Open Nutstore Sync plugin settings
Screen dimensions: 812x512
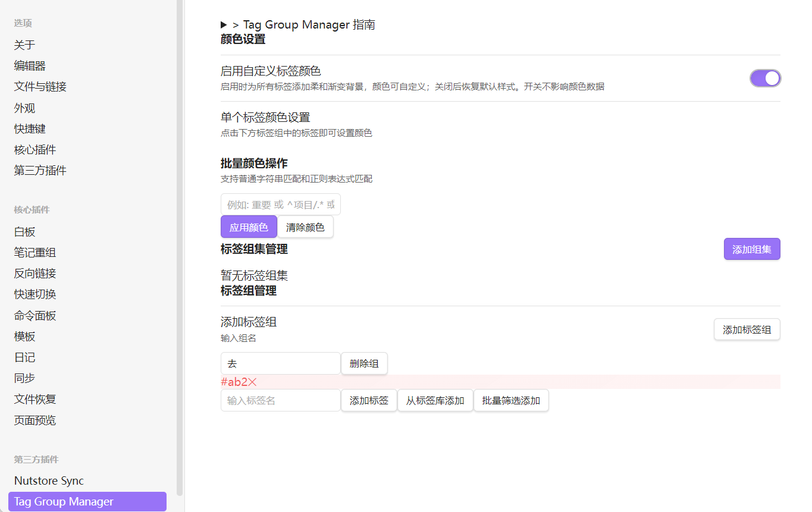[x=49, y=481]
